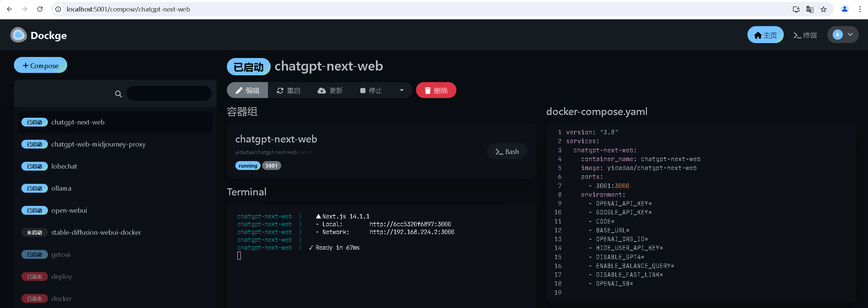Stop the stack with 停止 button
Viewport: 868px width, 308px height.
pos(371,90)
